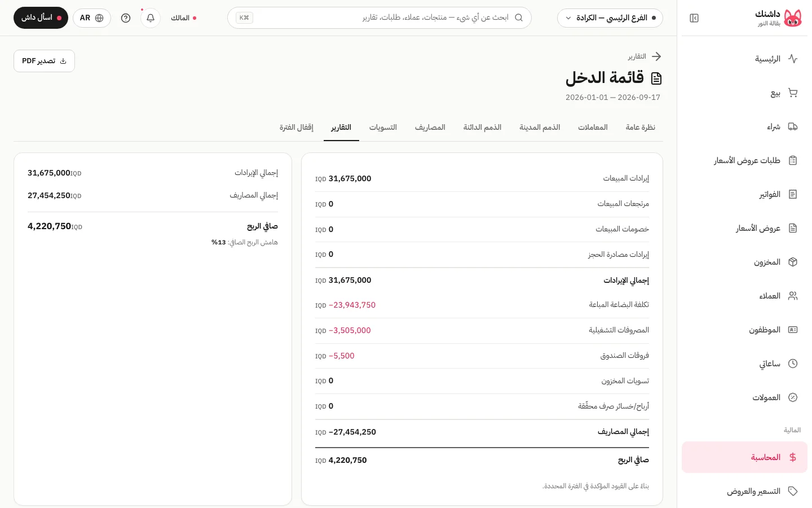Expand the الفرع الرئيسي branch selector
The width and height of the screenshot is (812, 508).
(610, 18)
